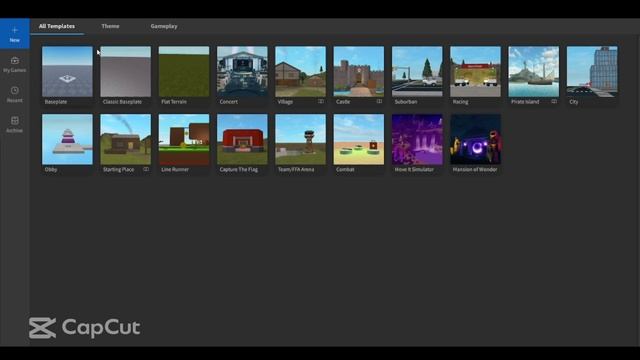Screen dimensions: 640x360
Task: Select the Classic Baseplate template thumbnail
Action: (126, 71)
